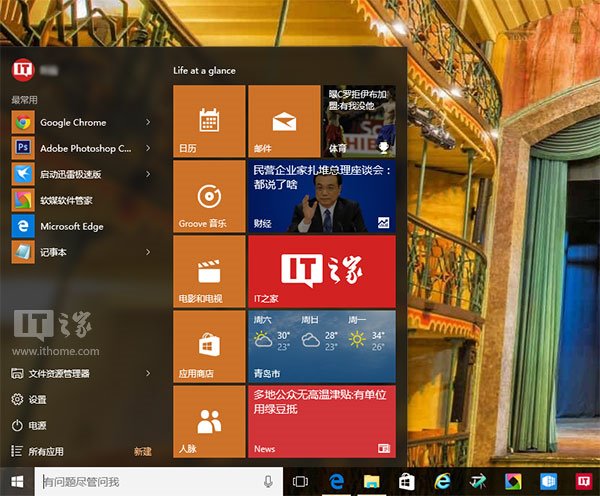
Task: Open the 体育 (Sports) news tile
Action: click(x=360, y=121)
